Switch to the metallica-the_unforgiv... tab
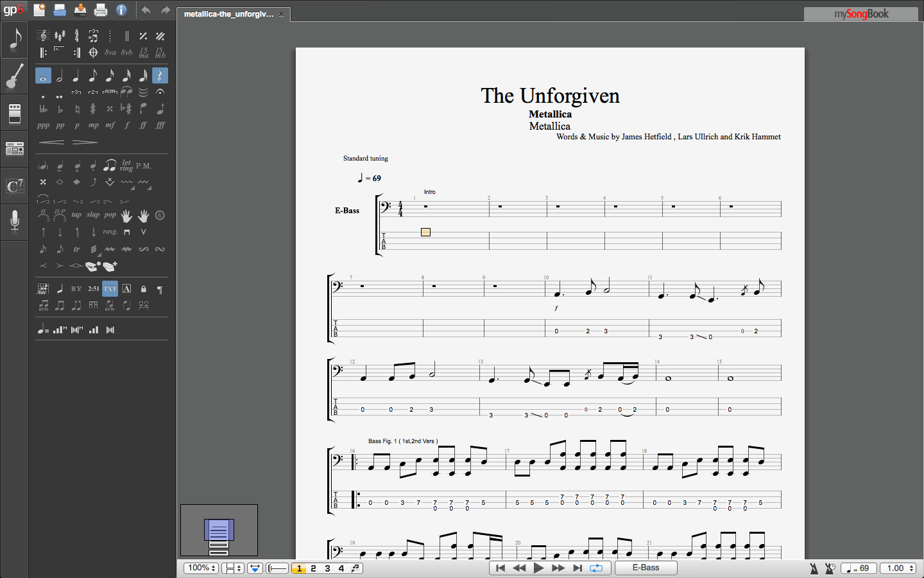This screenshot has height=578, width=924. click(228, 14)
